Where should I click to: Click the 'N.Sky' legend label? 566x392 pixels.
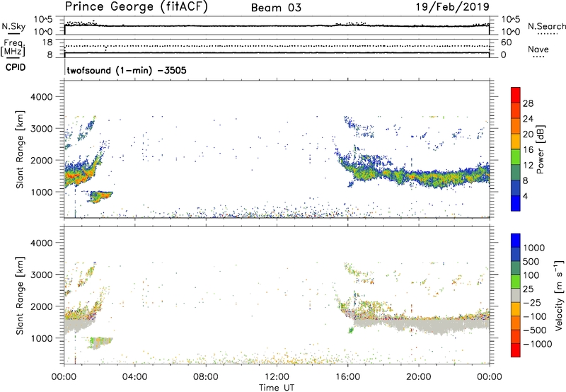point(13,26)
